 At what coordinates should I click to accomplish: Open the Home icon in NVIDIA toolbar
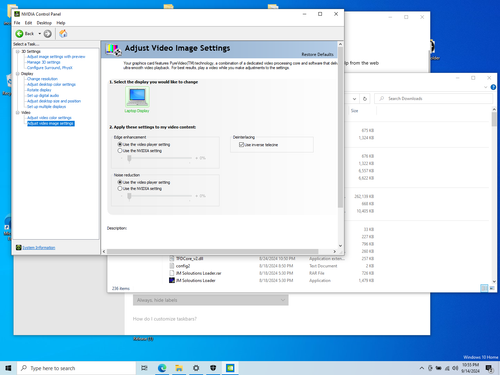pos(63,34)
